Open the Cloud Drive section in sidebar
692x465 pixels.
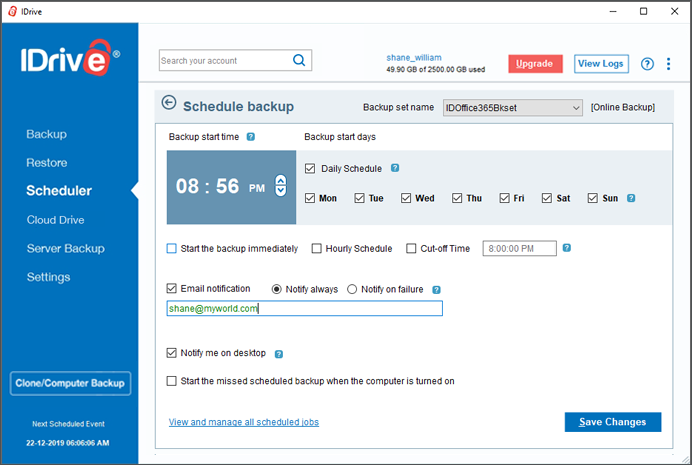click(55, 220)
